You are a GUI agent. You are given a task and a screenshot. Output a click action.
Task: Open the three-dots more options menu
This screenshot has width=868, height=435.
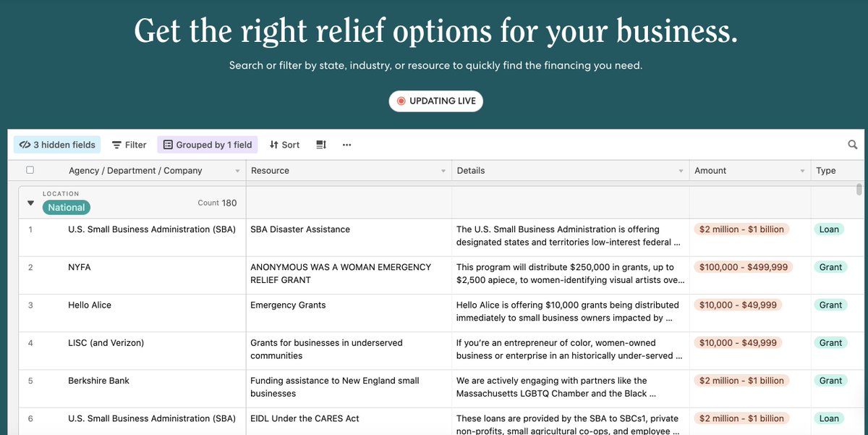[x=347, y=145]
